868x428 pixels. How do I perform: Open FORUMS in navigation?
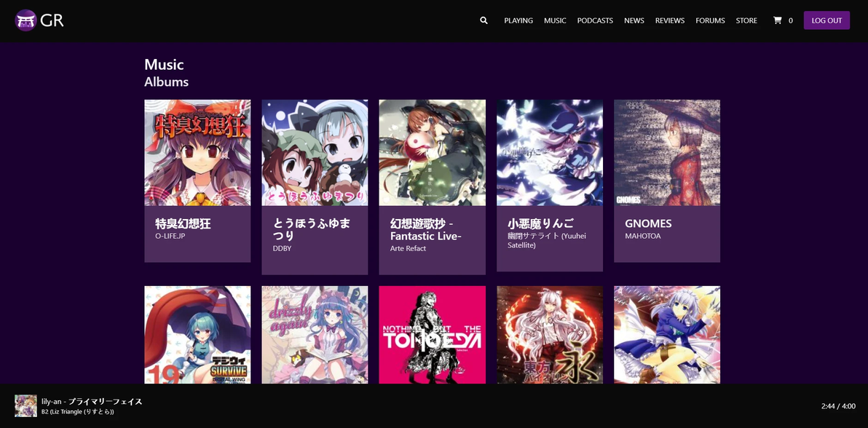click(x=710, y=20)
